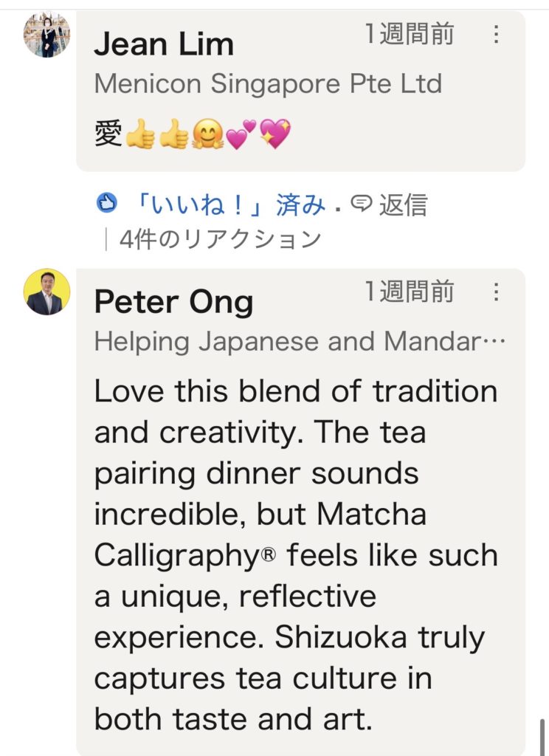Click the 愛 character in Jean's comment
This screenshot has width=549, height=756.
point(108,134)
